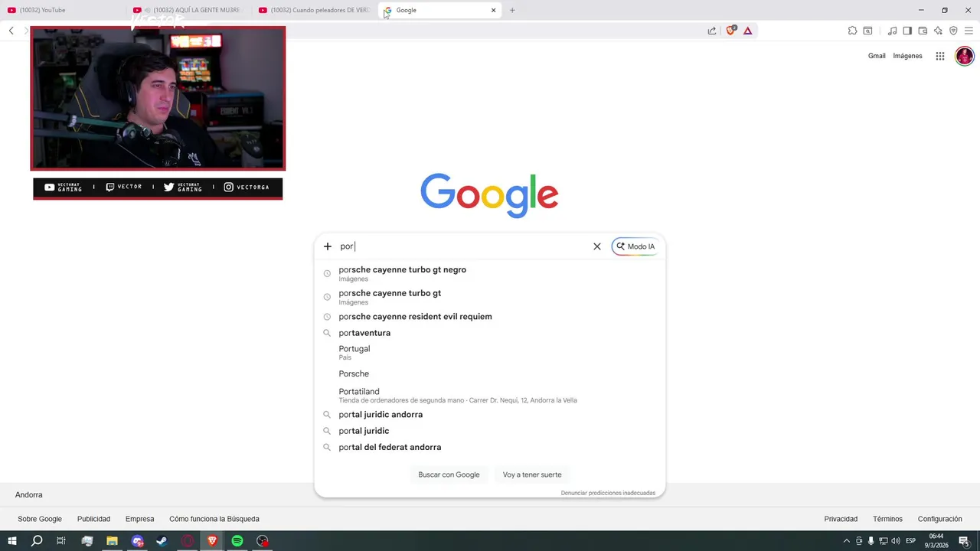Click Denunciar predicciones inadecuadas link
Image resolution: width=980 pixels, height=551 pixels.
[x=608, y=493]
